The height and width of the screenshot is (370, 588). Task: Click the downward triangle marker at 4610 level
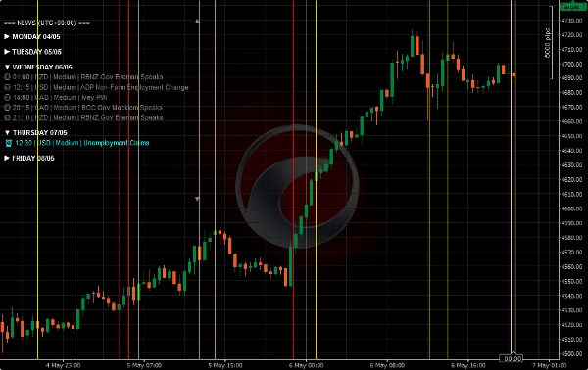(197, 199)
